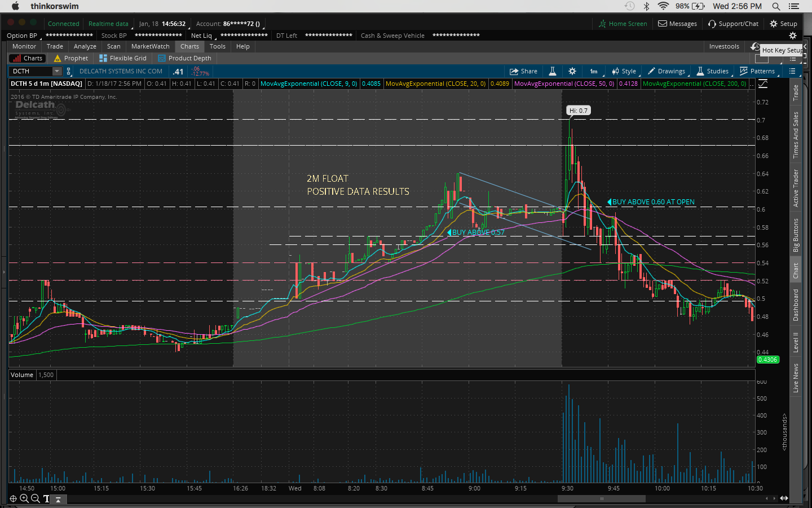Click the price axis scale icon
812x508 pixels.
[x=763, y=84]
